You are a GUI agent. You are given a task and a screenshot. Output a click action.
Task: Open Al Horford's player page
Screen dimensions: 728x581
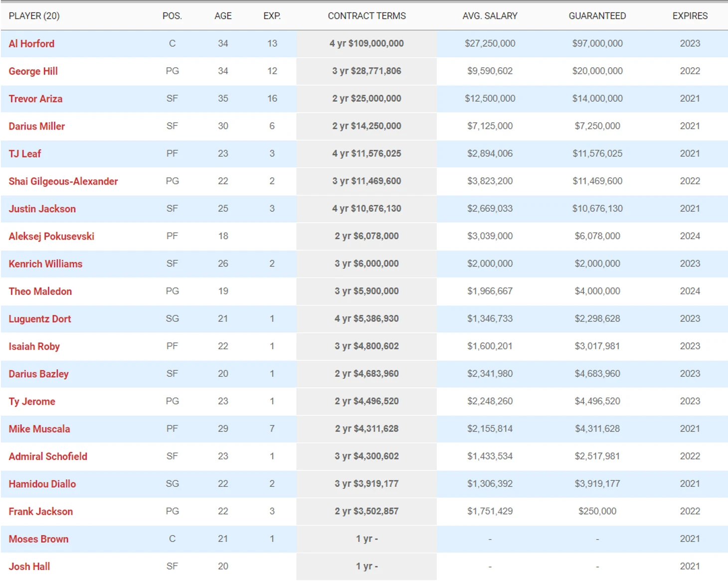(31, 44)
